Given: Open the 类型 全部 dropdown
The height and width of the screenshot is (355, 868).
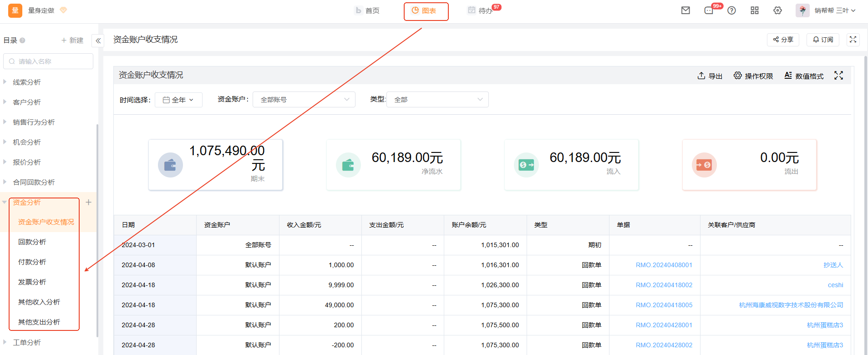Looking at the screenshot, I should [x=437, y=100].
